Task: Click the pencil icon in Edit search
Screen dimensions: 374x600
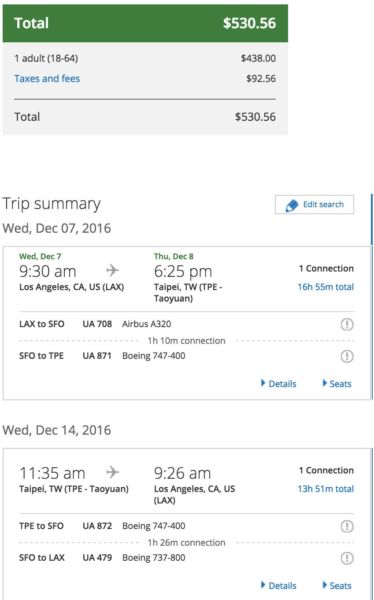Action: (292, 205)
